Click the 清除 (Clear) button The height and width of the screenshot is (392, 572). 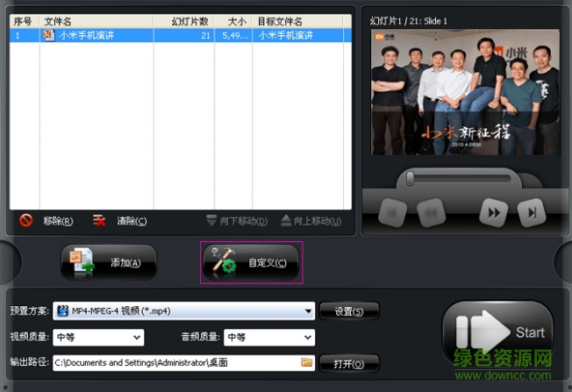[120, 221]
